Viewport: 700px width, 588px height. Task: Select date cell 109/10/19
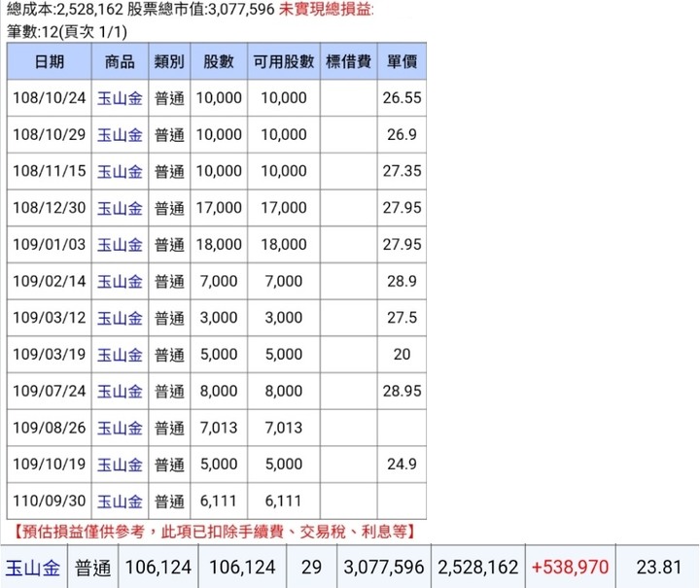tap(50, 464)
